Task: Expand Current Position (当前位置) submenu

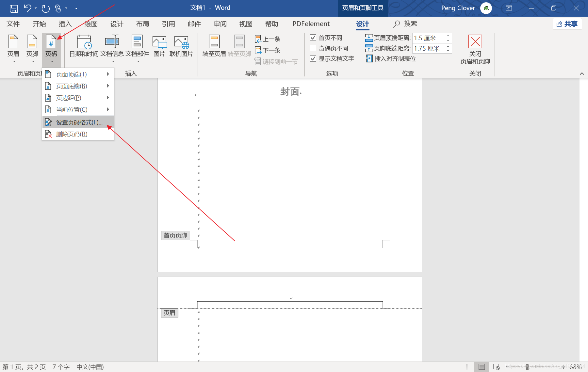Action: click(78, 110)
